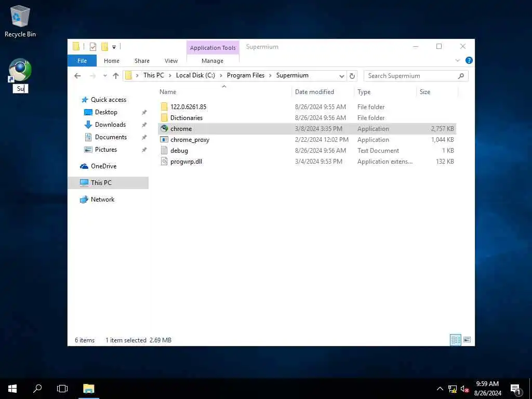Show hidden system tray icons chevron
The image size is (532, 399).
click(440, 389)
